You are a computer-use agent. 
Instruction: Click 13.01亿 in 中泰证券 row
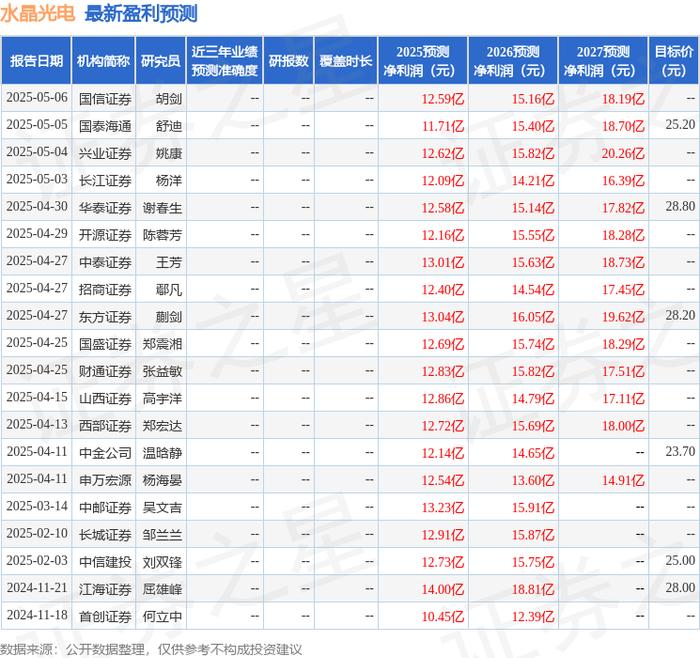(x=443, y=262)
